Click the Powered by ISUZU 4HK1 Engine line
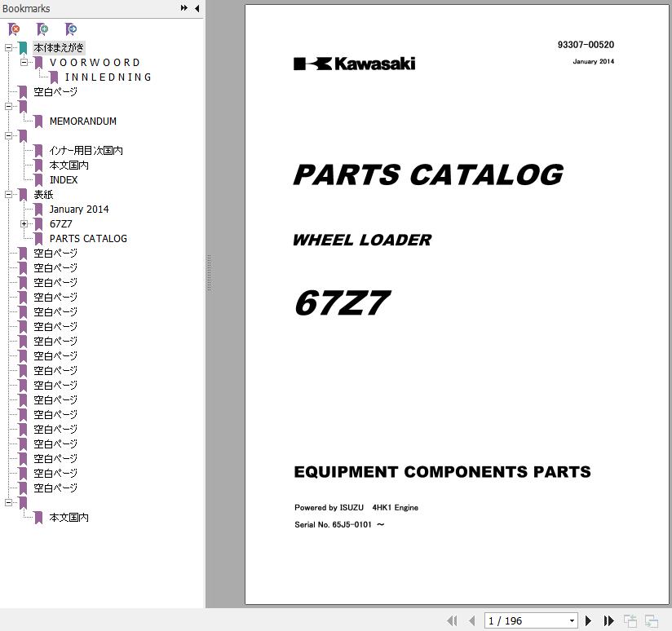Viewport: 672px width, 631px height. point(356,508)
